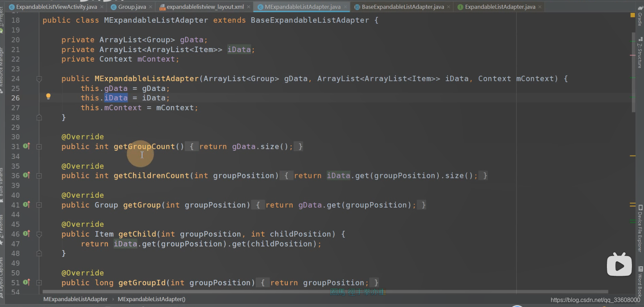Click override gutter icon at line 31
Viewport: 644px width, 307px height.
(26, 146)
